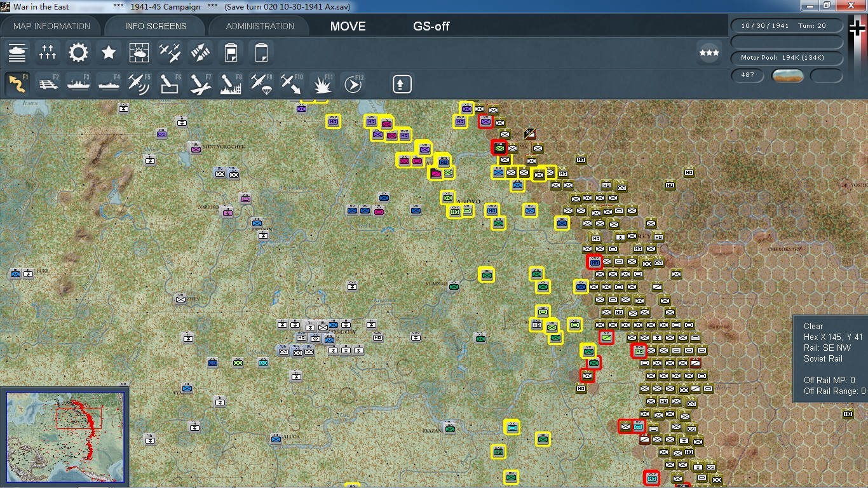The width and height of the screenshot is (868, 488).
Task: Open the single star victory screen icon
Action: click(x=109, y=52)
